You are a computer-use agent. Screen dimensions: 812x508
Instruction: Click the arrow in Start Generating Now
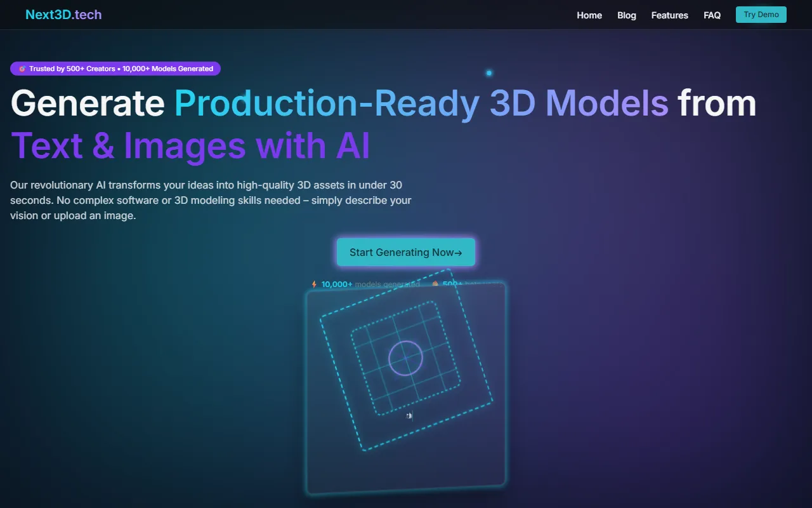point(458,253)
